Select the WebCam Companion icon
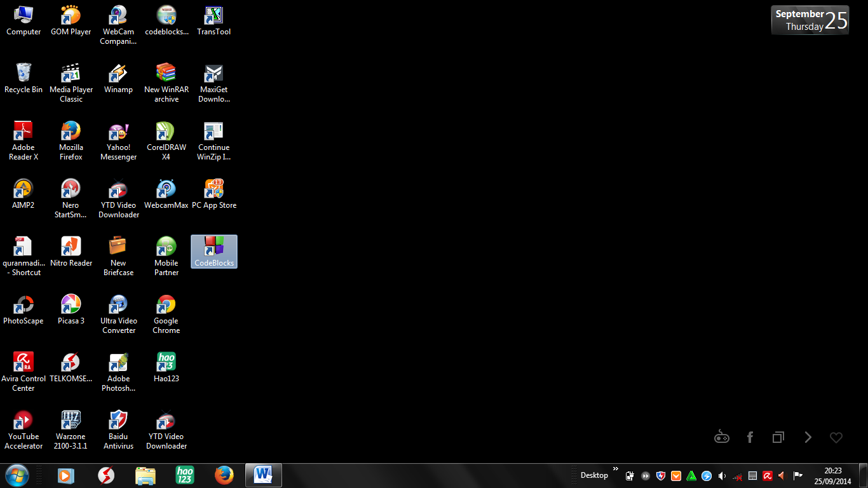Viewport: 868px width, 488px height. coord(119,25)
